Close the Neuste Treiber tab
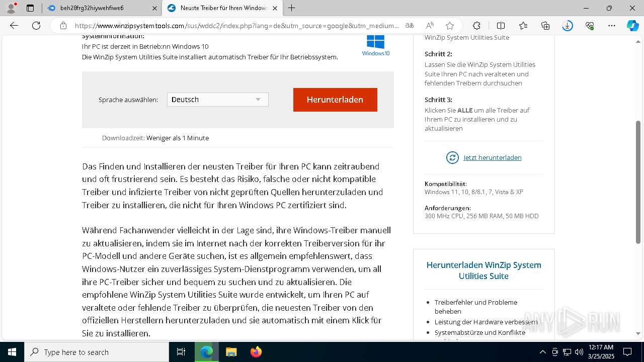 point(274,8)
